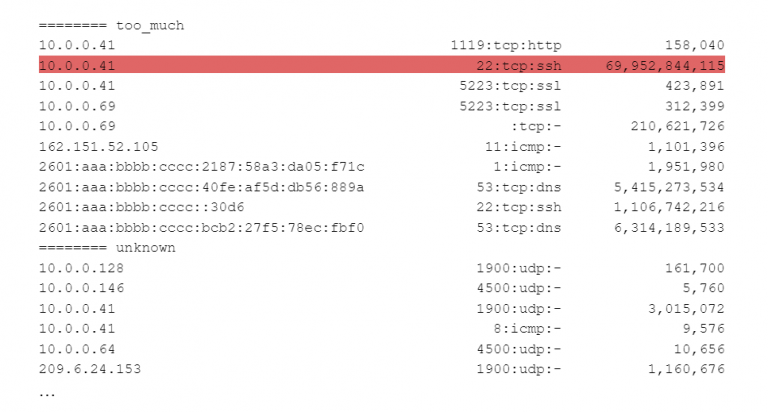768x412 pixels.
Task: Select the value 210,621,726
Action: pyautogui.click(x=677, y=126)
